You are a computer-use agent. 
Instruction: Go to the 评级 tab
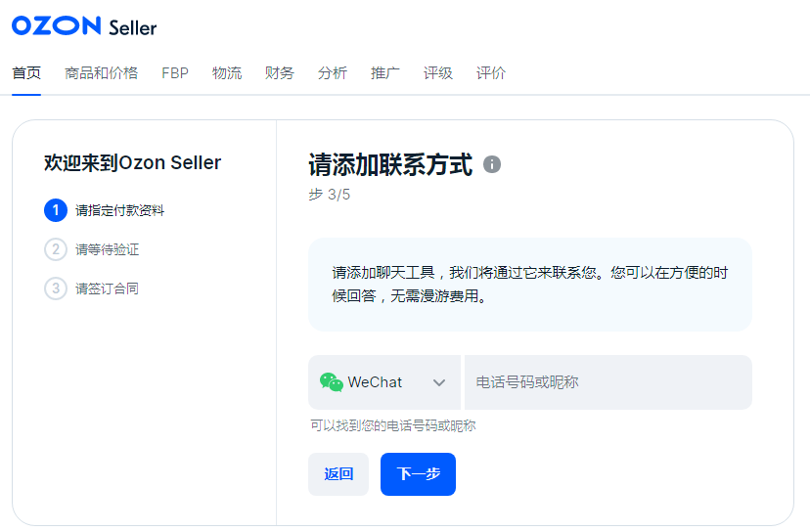[x=438, y=73]
